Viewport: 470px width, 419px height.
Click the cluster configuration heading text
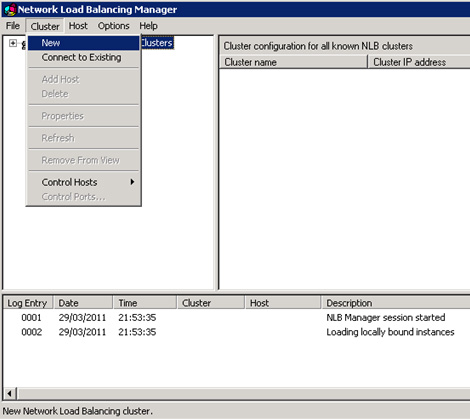[x=318, y=46]
